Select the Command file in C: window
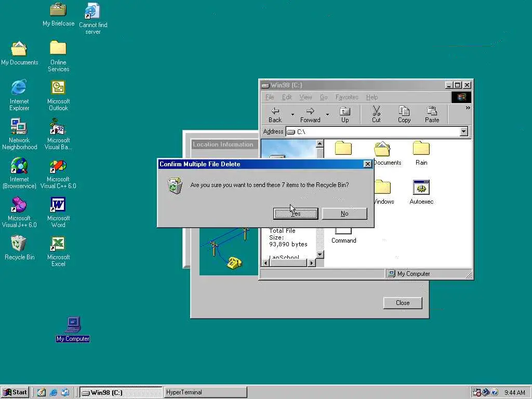This screenshot has height=399, width=532. click(344, 235)
